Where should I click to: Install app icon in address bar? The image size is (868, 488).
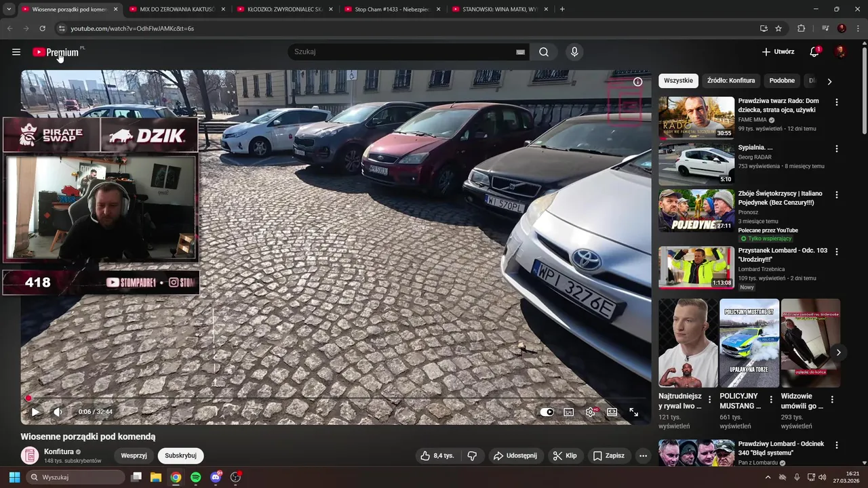click(x=764, y=28)
